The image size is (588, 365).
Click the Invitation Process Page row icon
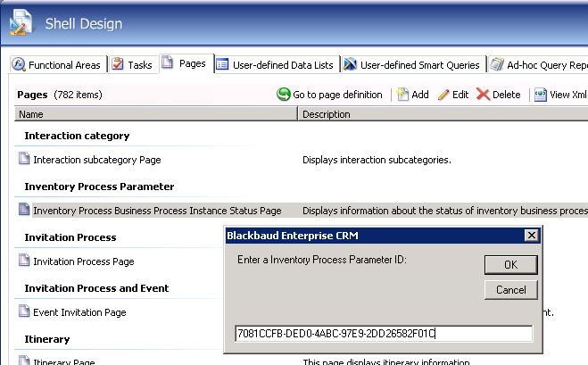coord(24,260)
